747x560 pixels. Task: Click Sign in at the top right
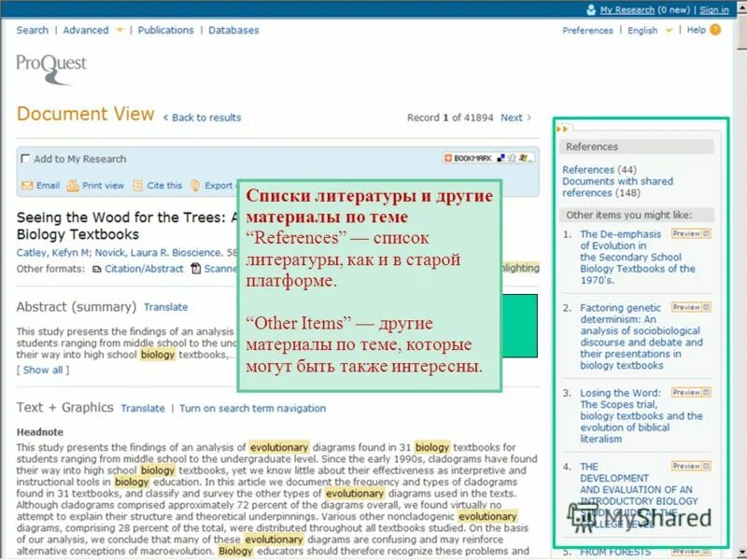pyautogui.click(x=712, y=9)
